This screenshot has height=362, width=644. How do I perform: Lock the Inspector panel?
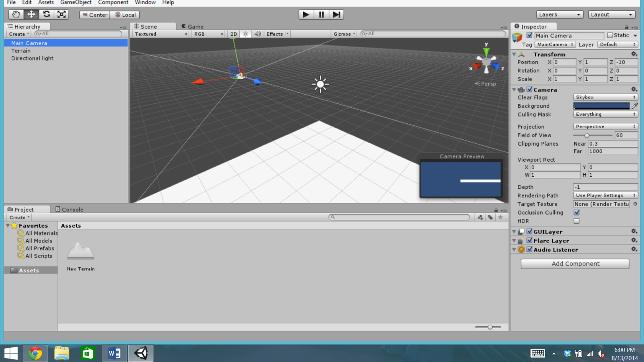pyautogui.click(x=627, y=27)
